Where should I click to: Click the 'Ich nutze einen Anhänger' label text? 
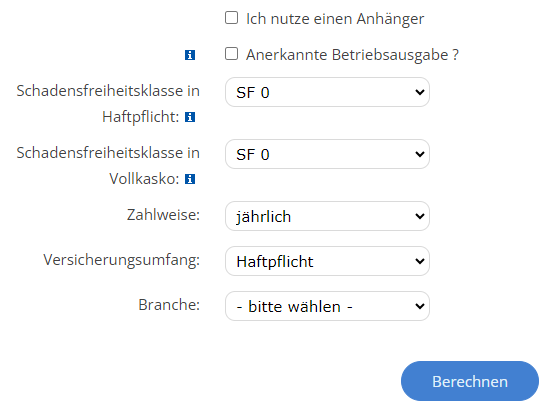click(335, 19)
